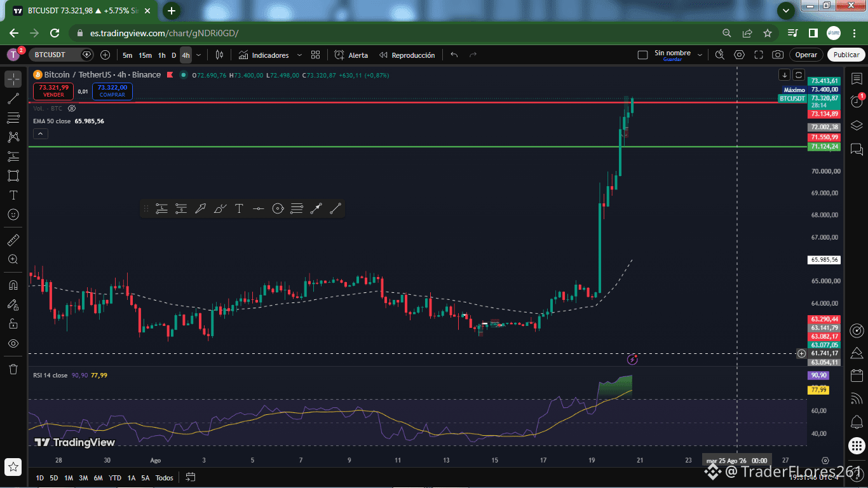Select the active 4h timeframe
868x488 pixels.
pos(186,55)
